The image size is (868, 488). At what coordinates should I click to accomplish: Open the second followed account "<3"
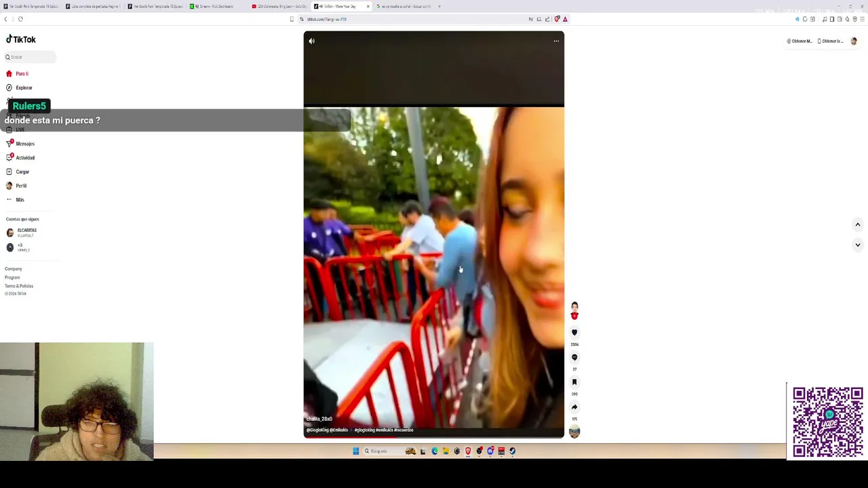(18, 247)
